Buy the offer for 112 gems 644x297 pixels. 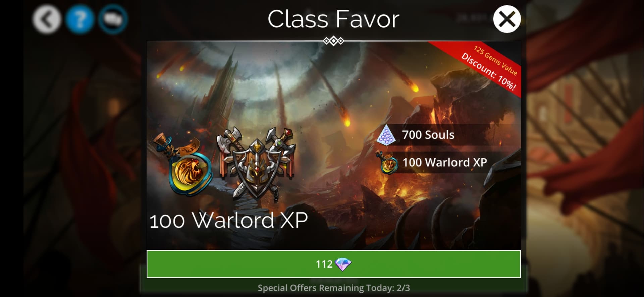(x=333, y=264)
